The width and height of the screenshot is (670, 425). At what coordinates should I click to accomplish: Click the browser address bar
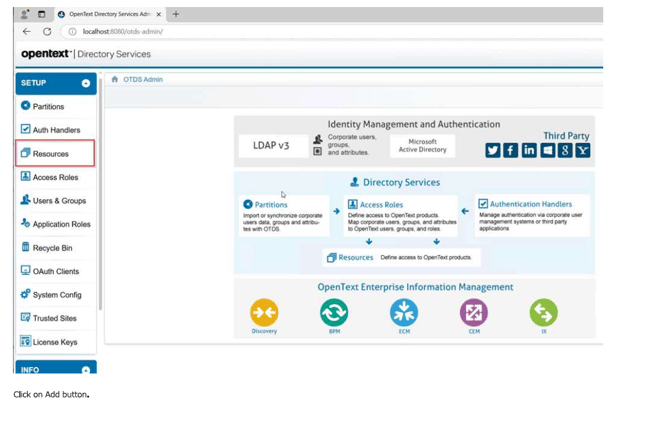(300, 32)
